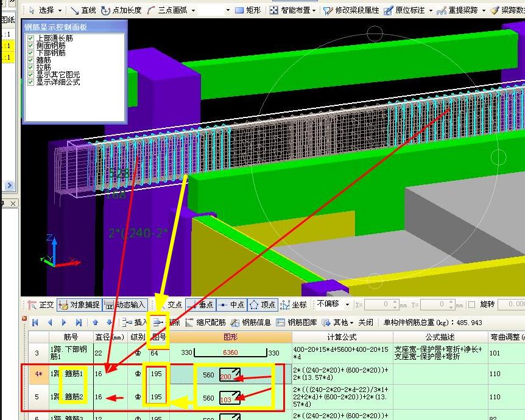Toggle 侧面钢筋 checkbox

tap(30, 45)
